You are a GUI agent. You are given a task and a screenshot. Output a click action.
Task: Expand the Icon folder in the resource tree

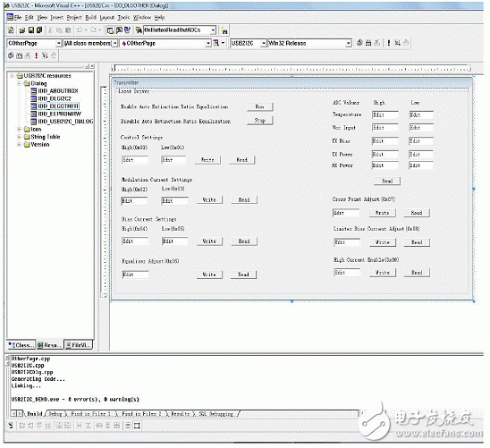click(19, 129)
